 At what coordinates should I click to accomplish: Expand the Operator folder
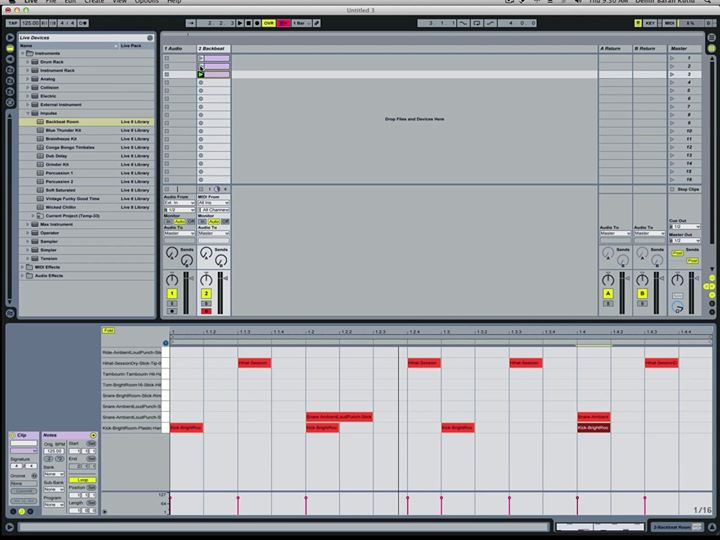28,233
